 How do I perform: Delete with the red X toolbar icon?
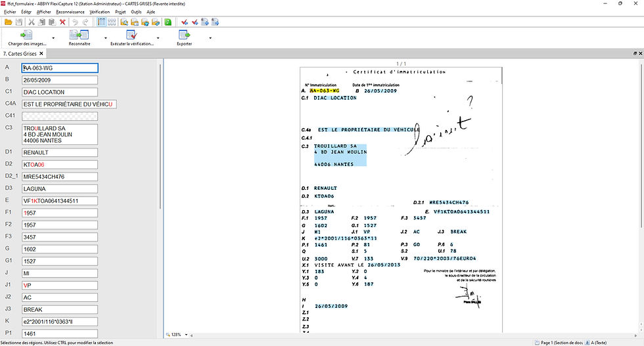click(x=62, y=22)
